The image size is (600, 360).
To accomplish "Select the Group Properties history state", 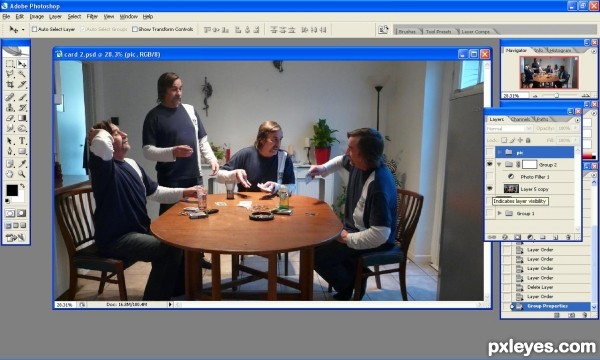I will click(x=547, y=306).
